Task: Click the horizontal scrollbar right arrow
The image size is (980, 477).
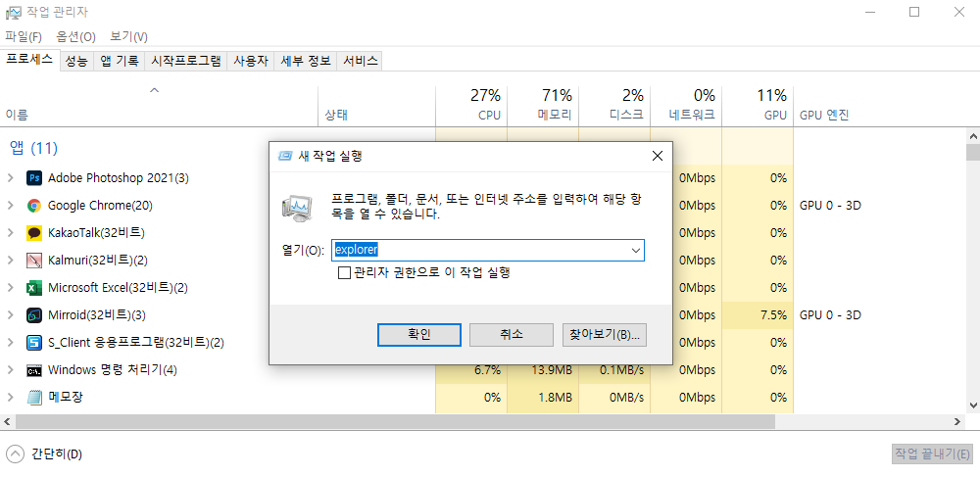Action: tap(958, 421)
